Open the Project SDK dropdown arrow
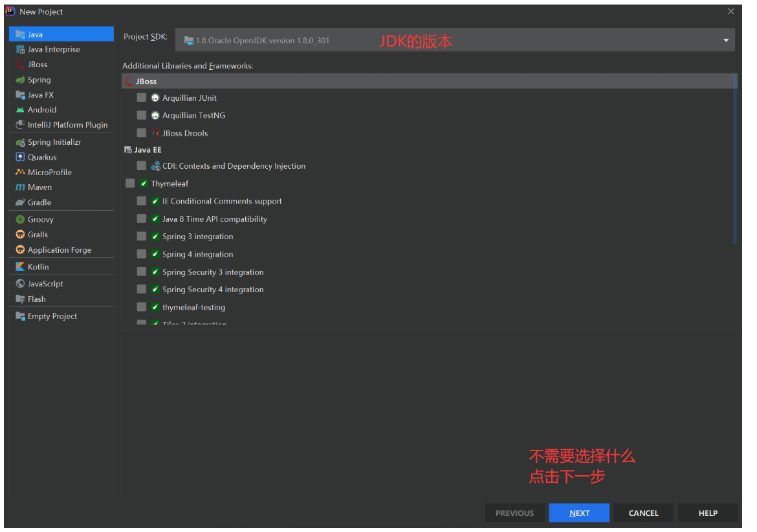Viewport: 757px width, 532px height. pyautogui.click(x=725, y=41)
